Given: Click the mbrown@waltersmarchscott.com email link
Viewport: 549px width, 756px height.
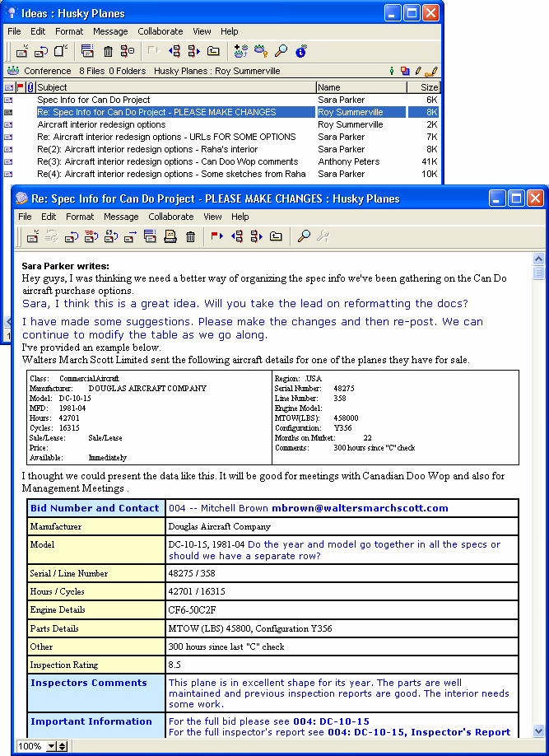Looking at the screenshot, I should [360, 508].
